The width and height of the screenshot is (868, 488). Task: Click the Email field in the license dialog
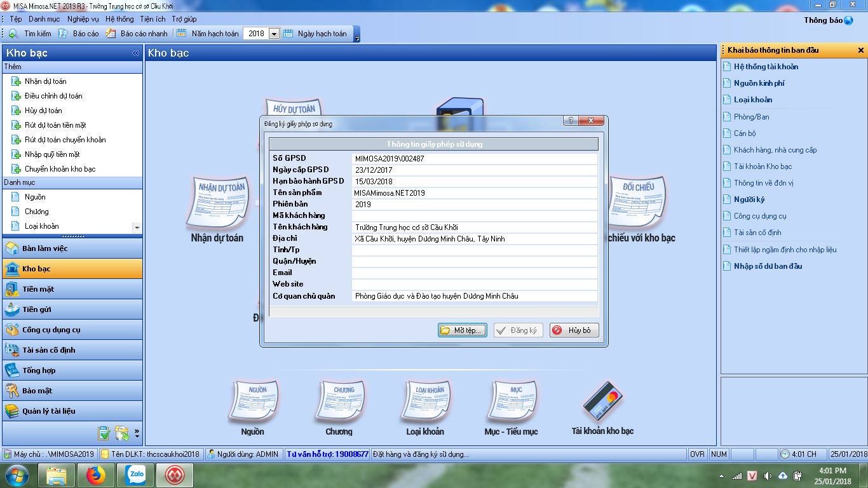[475, 273]
